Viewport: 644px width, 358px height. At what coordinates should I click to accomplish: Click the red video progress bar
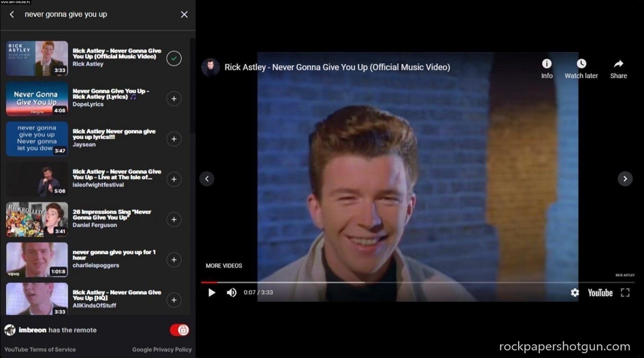tap(209, 282)
